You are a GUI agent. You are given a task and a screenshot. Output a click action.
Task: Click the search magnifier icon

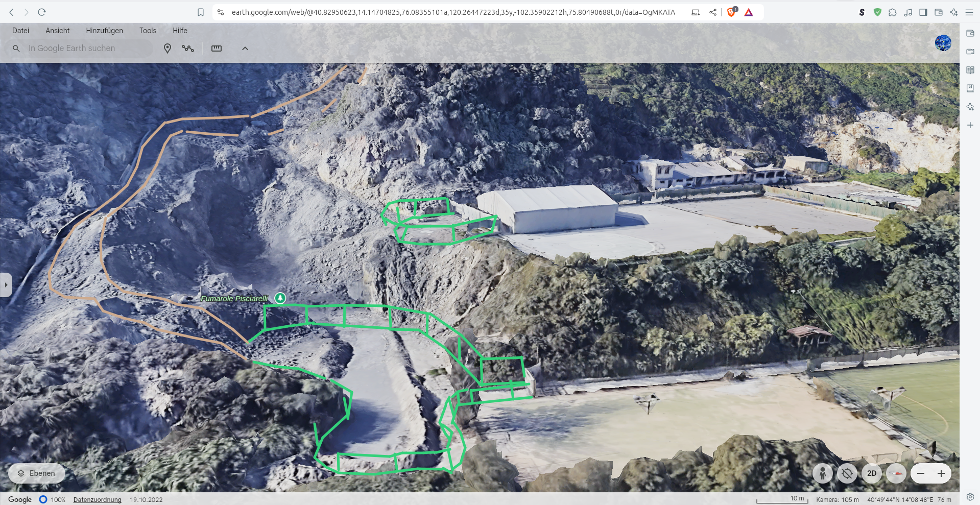[x=16, y=48]
